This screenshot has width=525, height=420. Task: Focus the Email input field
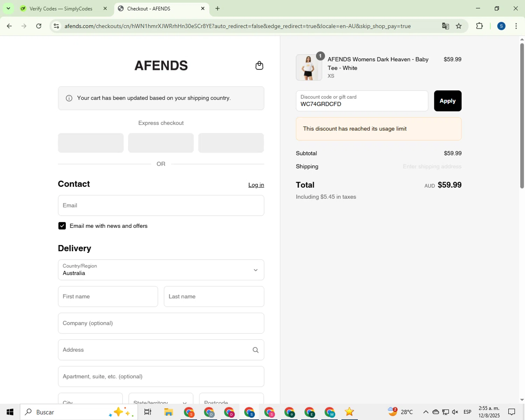click(161, 205)
